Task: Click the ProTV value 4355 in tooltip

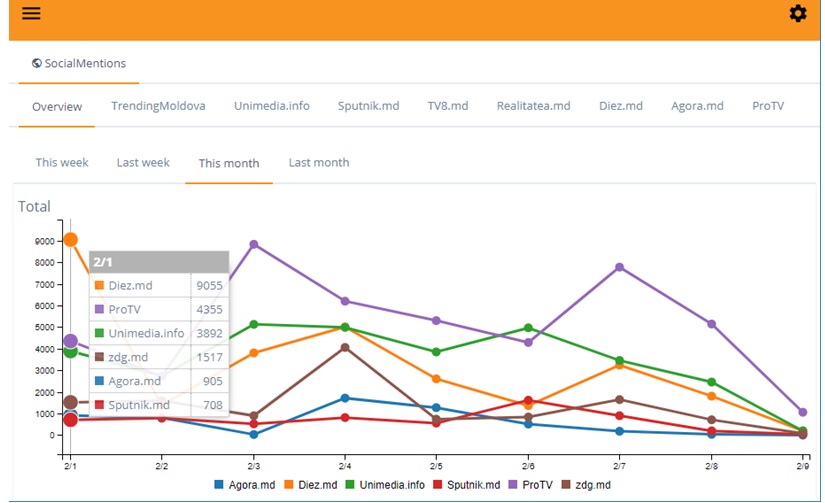Action: pos(209,309)
